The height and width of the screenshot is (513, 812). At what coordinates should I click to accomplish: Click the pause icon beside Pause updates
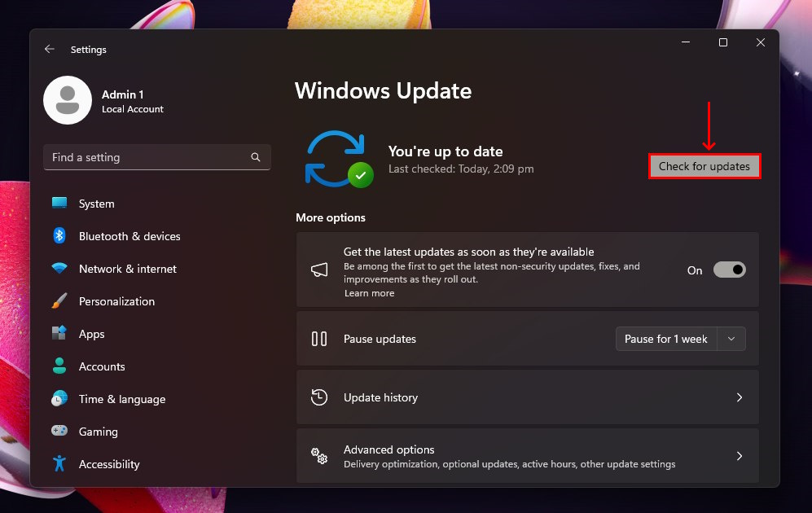pos(319,339)
